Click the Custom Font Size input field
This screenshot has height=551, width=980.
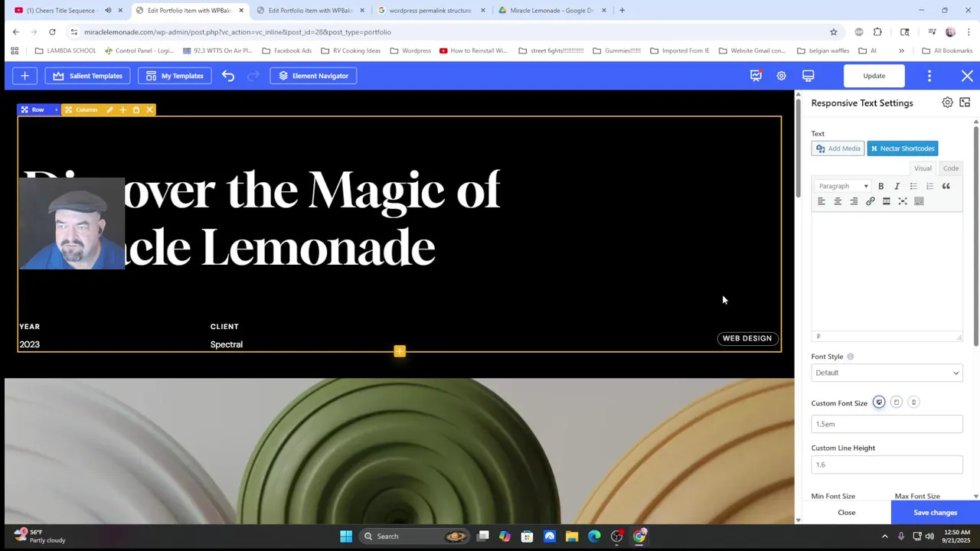[x=887, y=424]
